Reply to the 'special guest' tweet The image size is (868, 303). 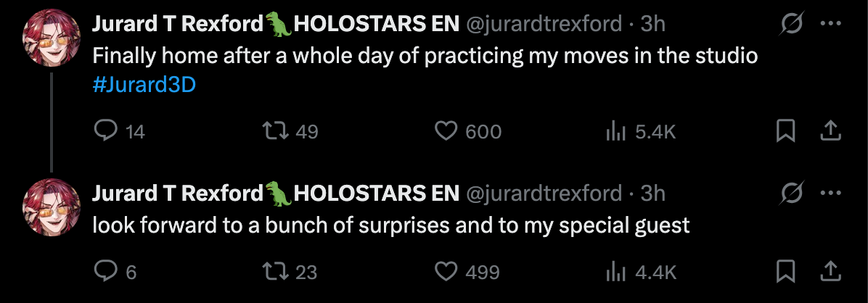point(107,272)
